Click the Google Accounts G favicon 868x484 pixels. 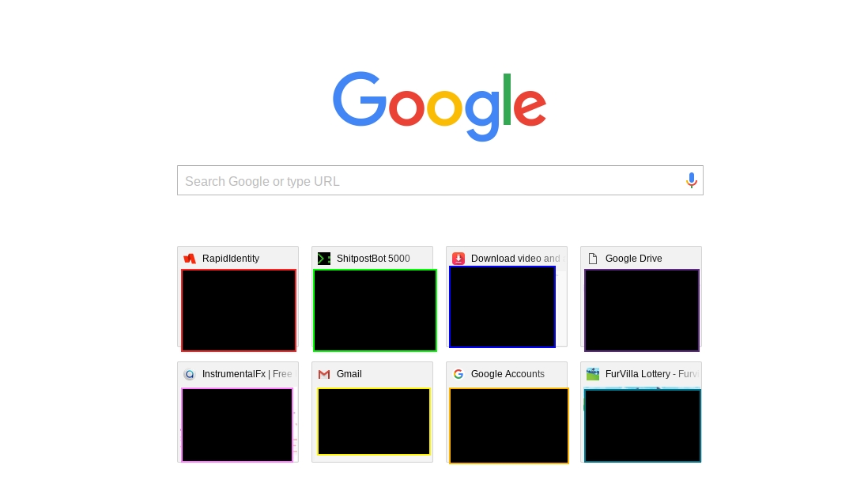[459, 374]
